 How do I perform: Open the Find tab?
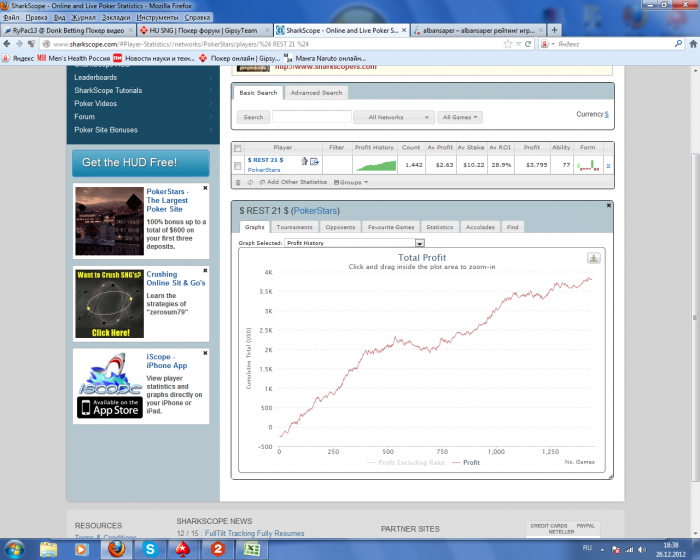coord(512,227)
